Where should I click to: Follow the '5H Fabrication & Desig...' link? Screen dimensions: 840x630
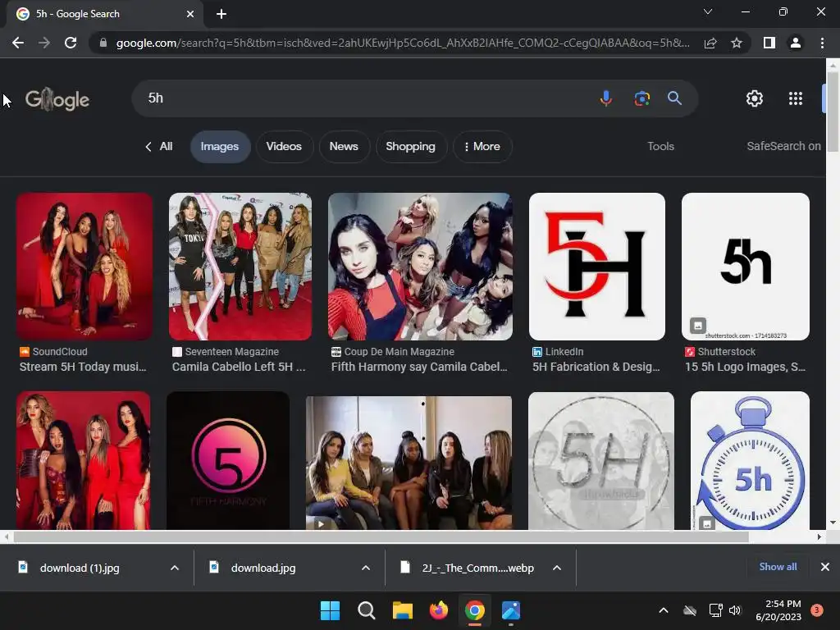point(596,367)
